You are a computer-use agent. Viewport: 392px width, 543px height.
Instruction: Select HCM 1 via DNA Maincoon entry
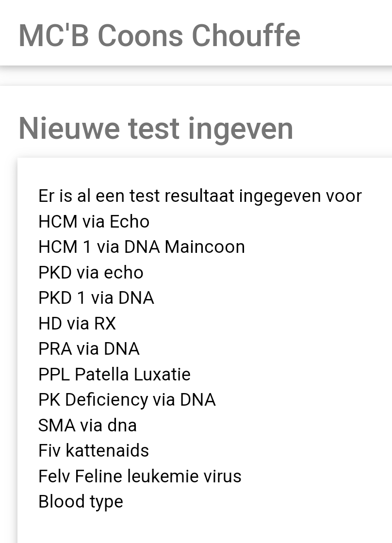click(141, 247)
